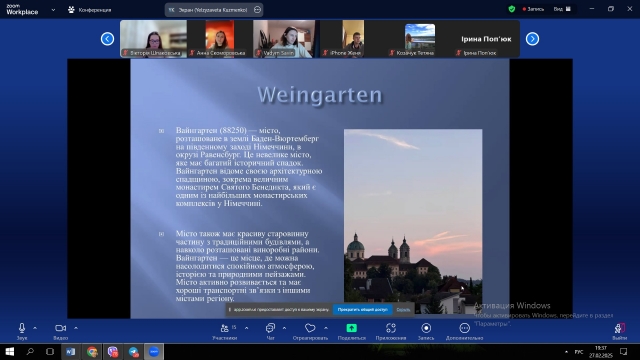Open Google Chrome from the taskbar
Screen dimensions: 640x360
click(92, 351)
